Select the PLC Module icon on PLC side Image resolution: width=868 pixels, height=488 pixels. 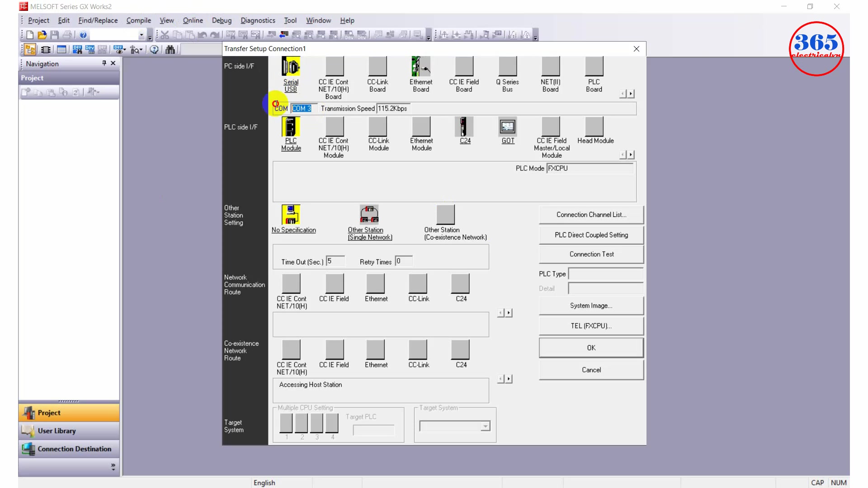291,127
